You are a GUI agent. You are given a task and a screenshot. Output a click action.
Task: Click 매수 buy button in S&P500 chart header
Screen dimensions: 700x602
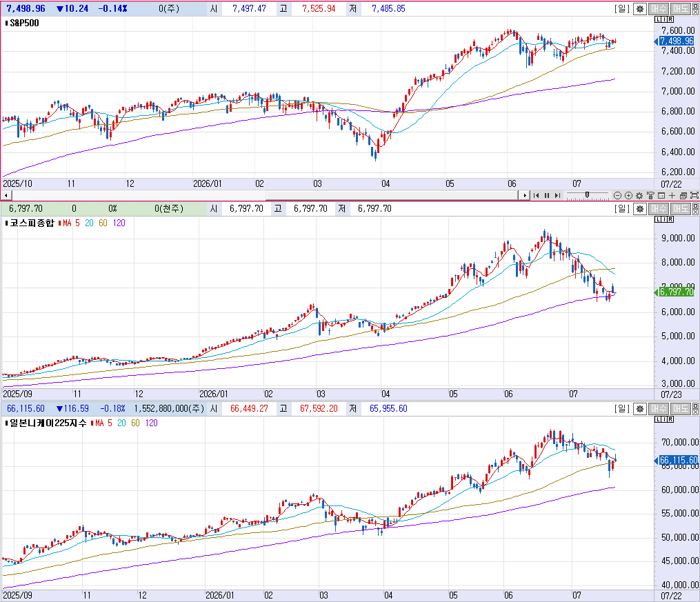click(x=658, y=8)
